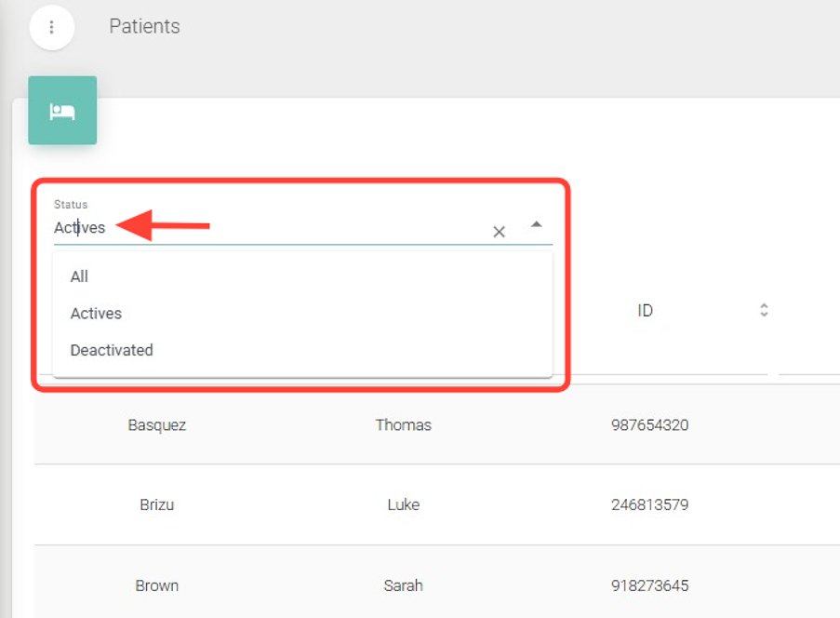Focus the Status text input field
The width and height of the screenshot is (840, 618).
pos(260,228)
